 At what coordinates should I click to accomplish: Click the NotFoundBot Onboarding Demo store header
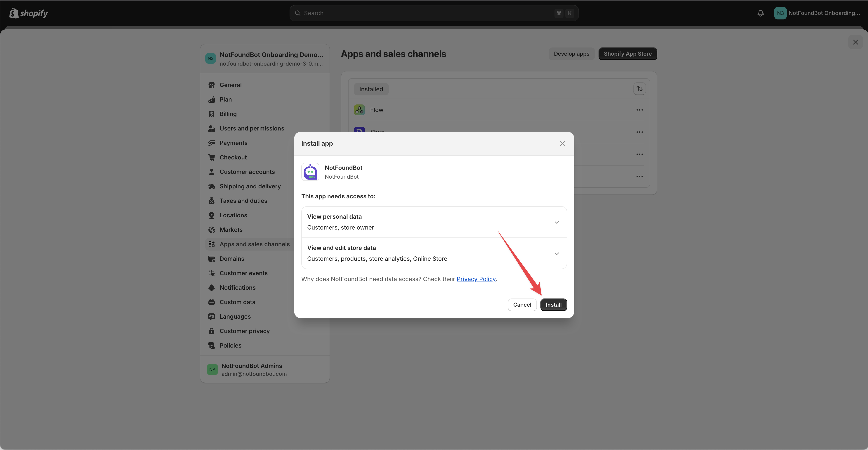click(265, 59)
